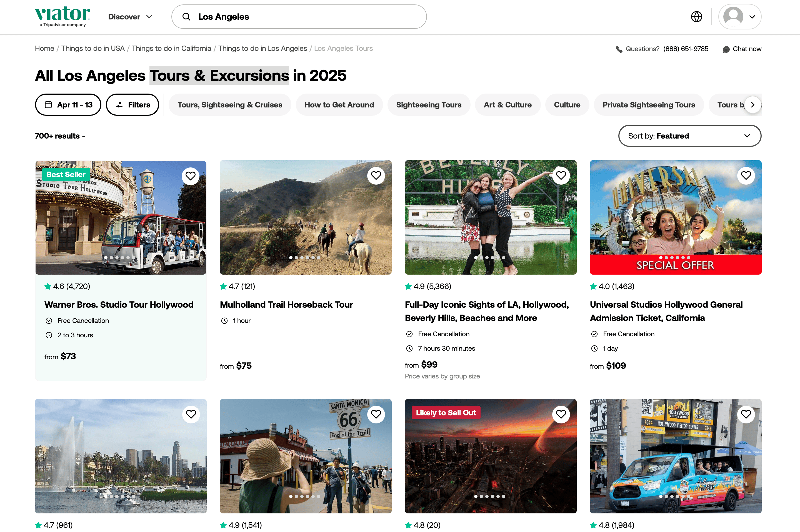Open the Apr 11 - 13 date picker

point(68,105)
